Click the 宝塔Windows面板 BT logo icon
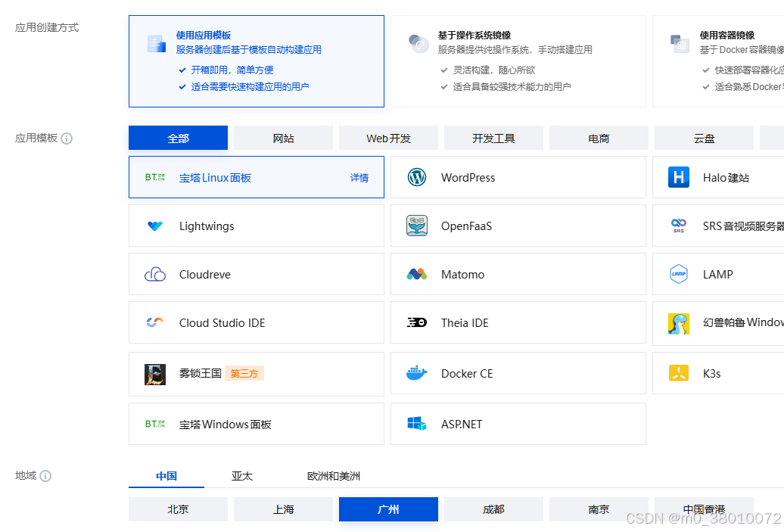The image size is (784, 532). [155, 424]
